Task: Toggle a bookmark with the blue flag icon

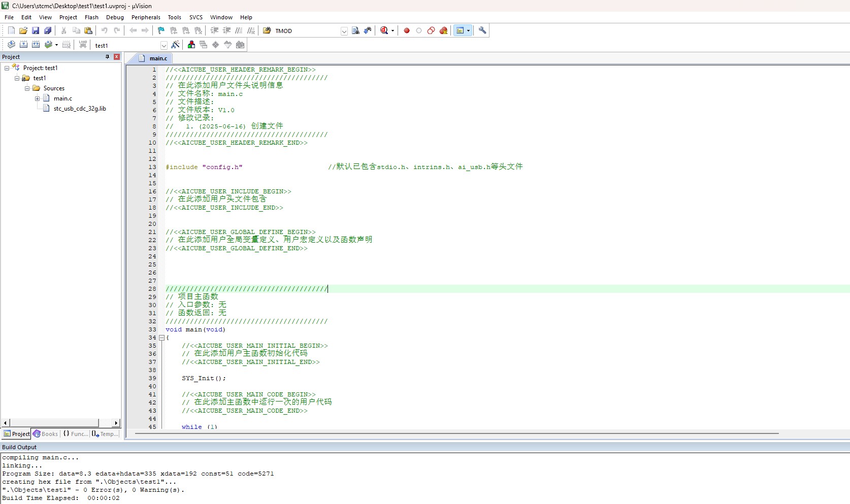Action: coord(161,30)
